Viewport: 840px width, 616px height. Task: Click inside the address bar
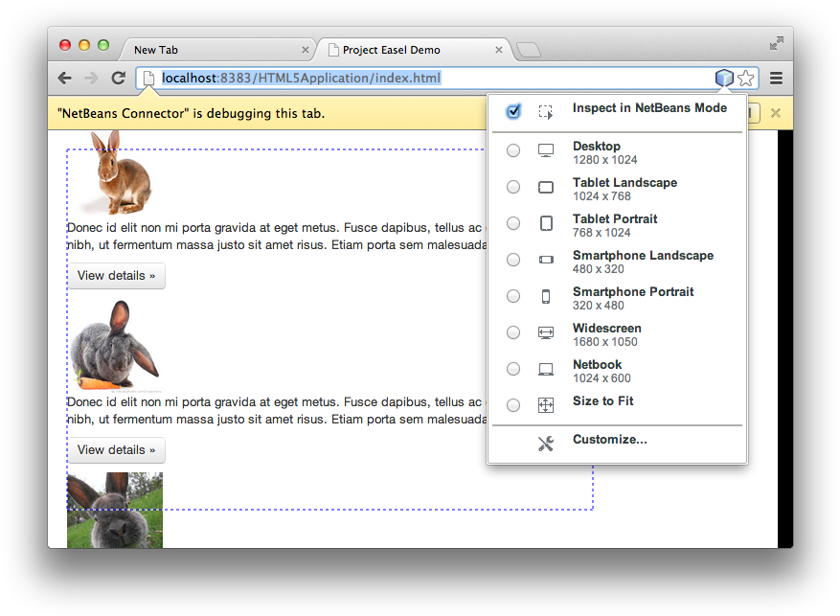coord(383,79)
